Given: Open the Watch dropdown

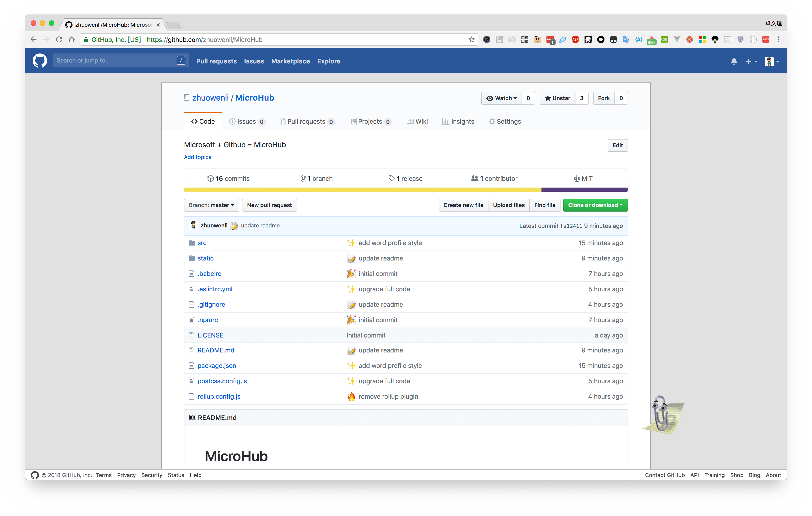Looking at the screenshot, I should point(501,98).
